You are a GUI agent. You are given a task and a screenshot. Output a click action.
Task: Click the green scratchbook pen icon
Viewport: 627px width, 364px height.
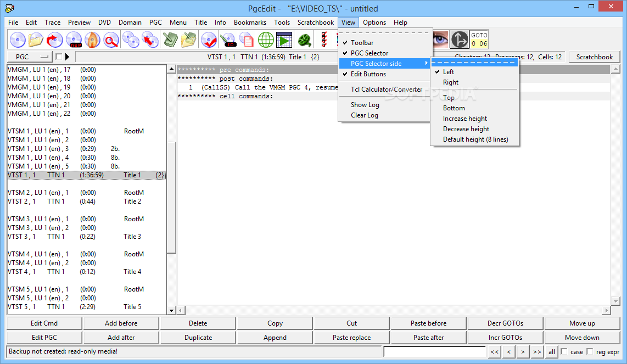tap(170, 40)
